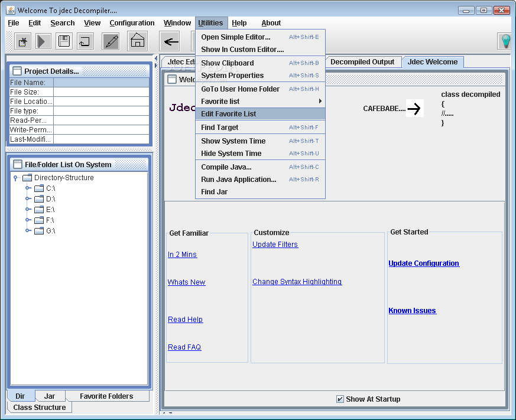
Task: Choose Show In Custom Editor.... item
Action: [x=260, y=50]
